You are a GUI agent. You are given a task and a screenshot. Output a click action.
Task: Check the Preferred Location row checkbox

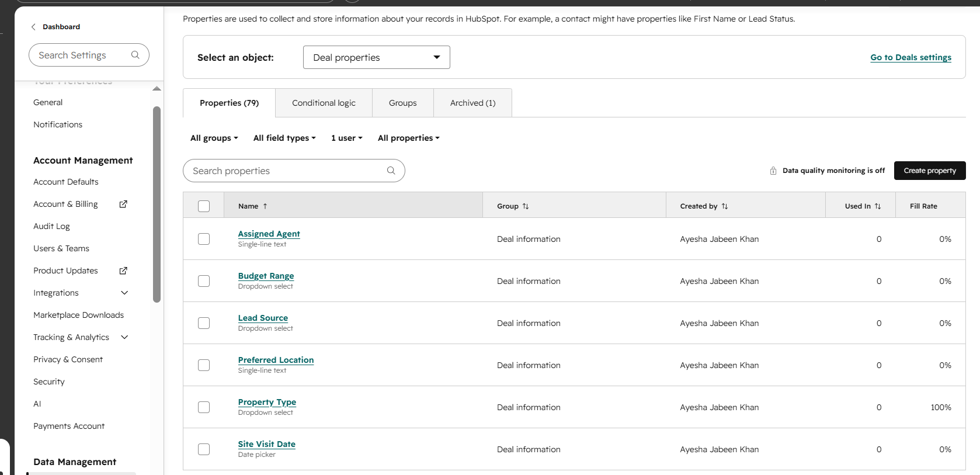(204, 365)
